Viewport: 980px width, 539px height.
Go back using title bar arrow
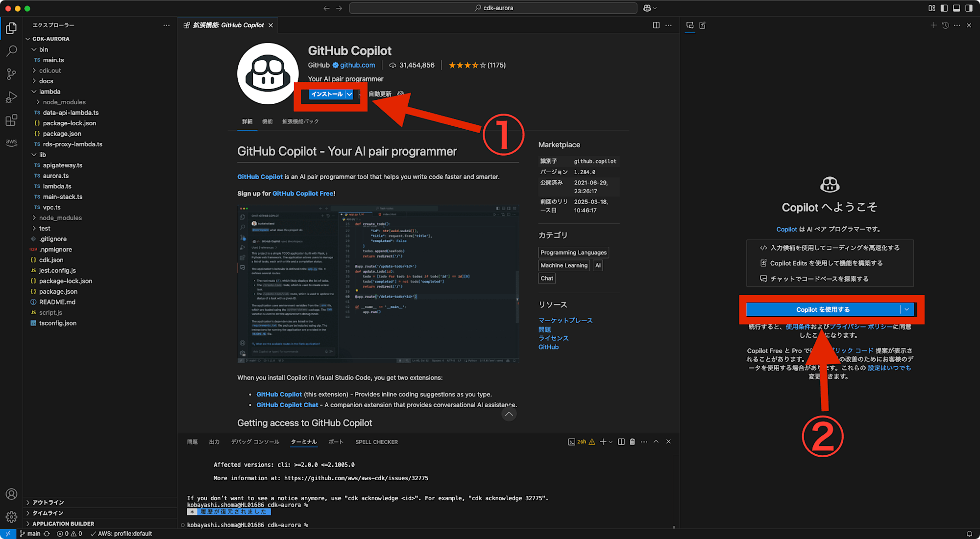click(x=326, y=8)
